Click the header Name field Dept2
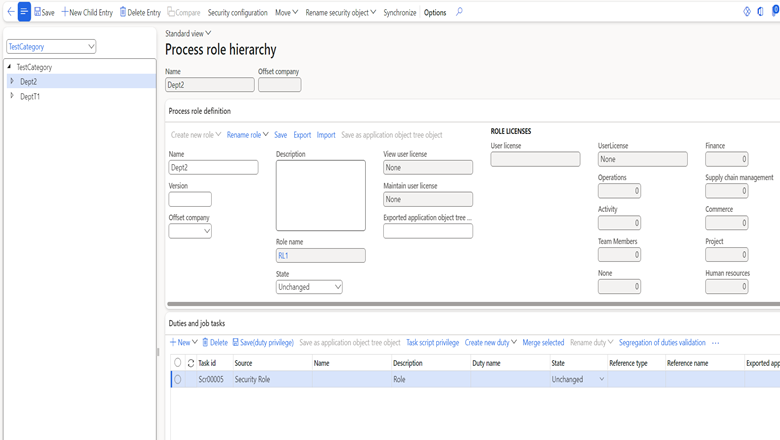Screen dimensions: 780x440 click(209, 85)
